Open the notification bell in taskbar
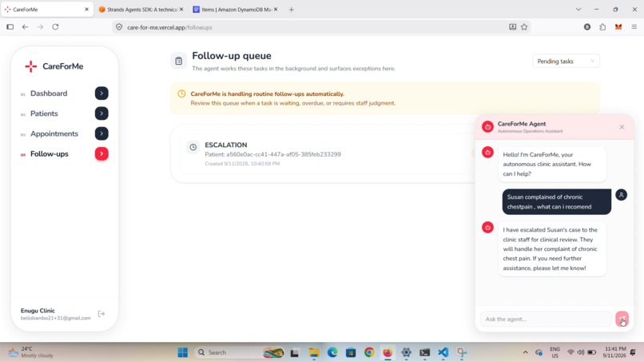Viewport: 644px width, 362px height. (633, 352)
